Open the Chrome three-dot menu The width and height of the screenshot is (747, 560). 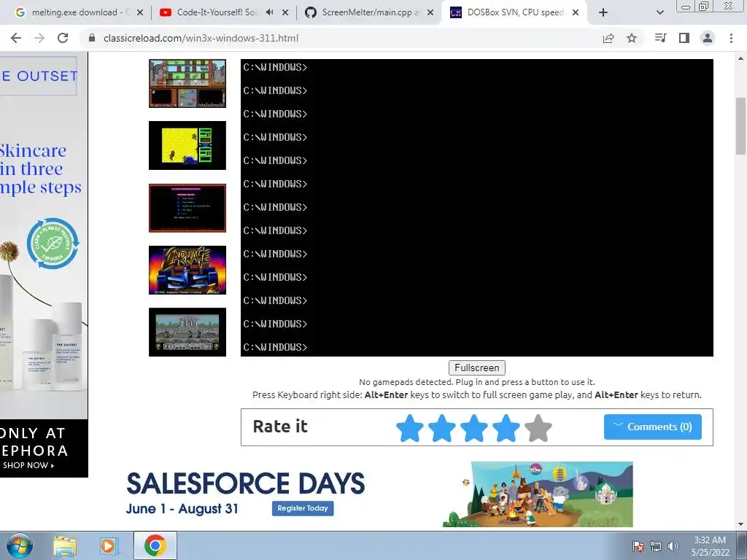[x=731, y=38]
